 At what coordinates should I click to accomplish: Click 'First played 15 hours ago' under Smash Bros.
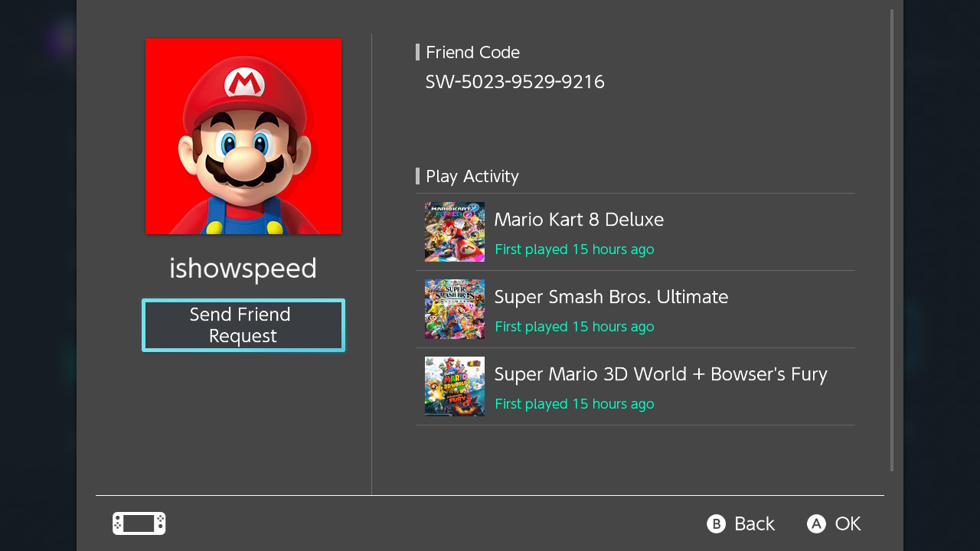(x=574, y=327)
